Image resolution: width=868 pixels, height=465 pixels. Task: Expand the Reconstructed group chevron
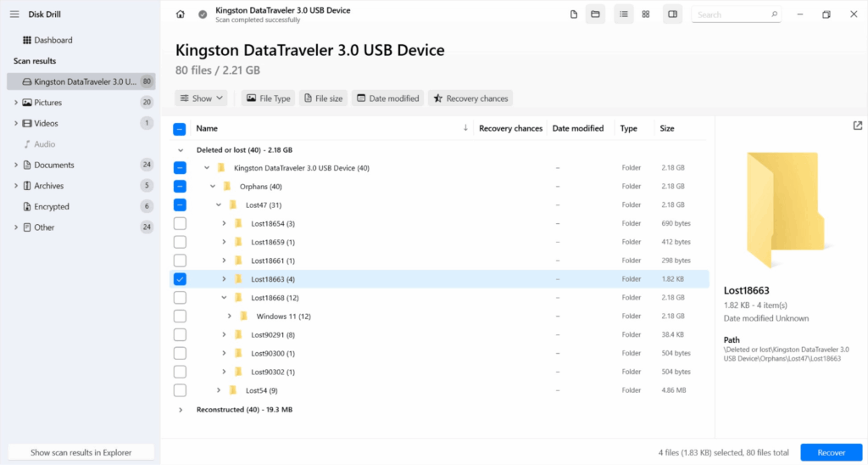point(180,410)
